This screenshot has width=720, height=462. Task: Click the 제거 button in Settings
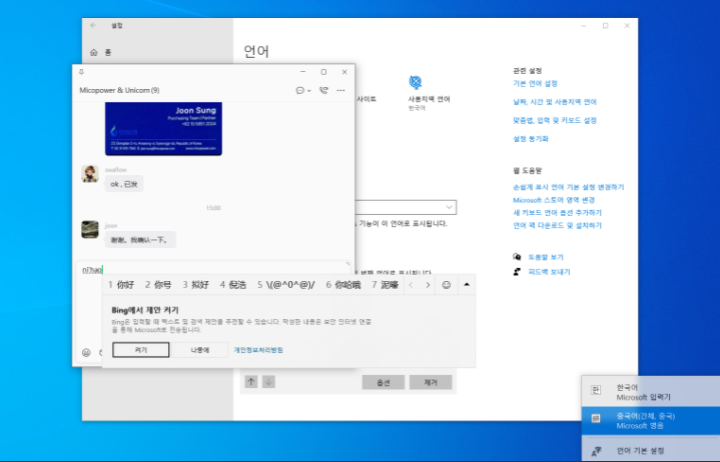[x=431, y=383]
